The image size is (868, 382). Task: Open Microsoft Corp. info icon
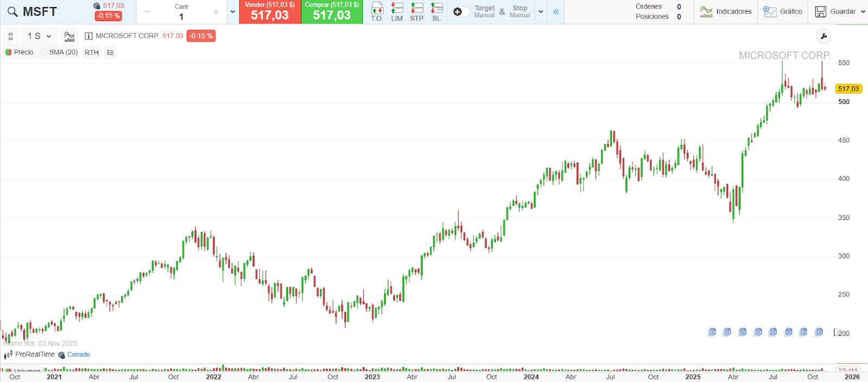(x=88, y=36)
